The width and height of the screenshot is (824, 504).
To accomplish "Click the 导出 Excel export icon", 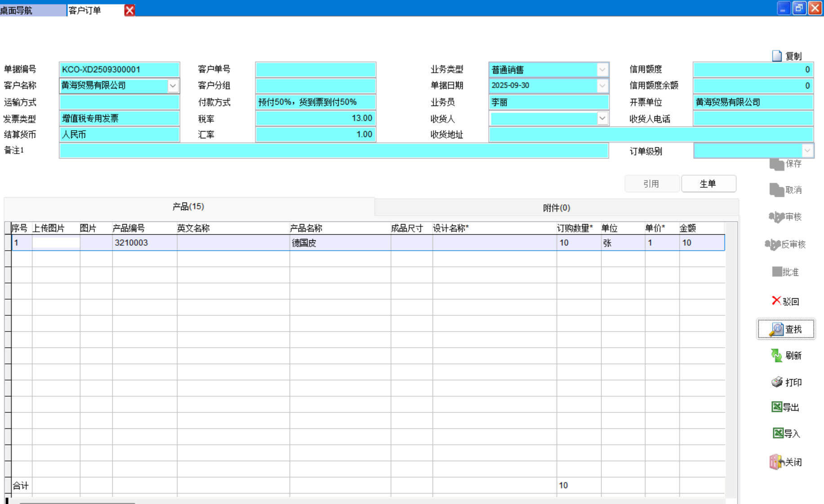I will pyautogui.click(x=776, y=407).
